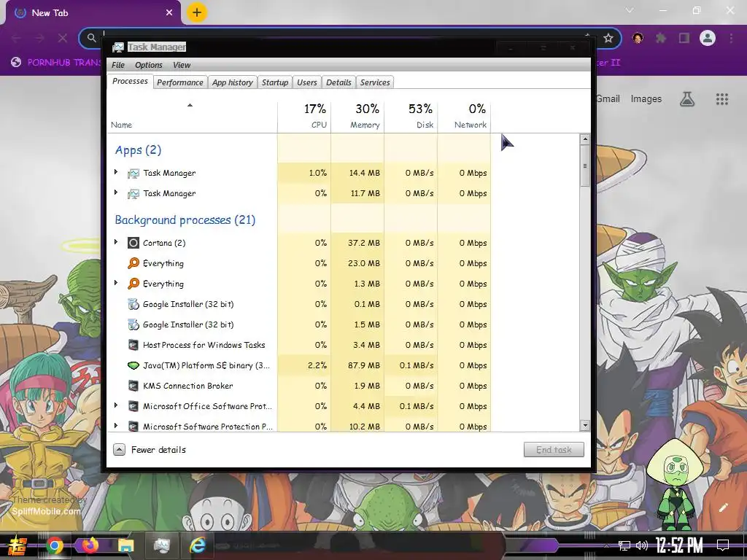Expand Microsoft Office Software Protection row
The image size is (747, 560).
[x=116, y=405]
